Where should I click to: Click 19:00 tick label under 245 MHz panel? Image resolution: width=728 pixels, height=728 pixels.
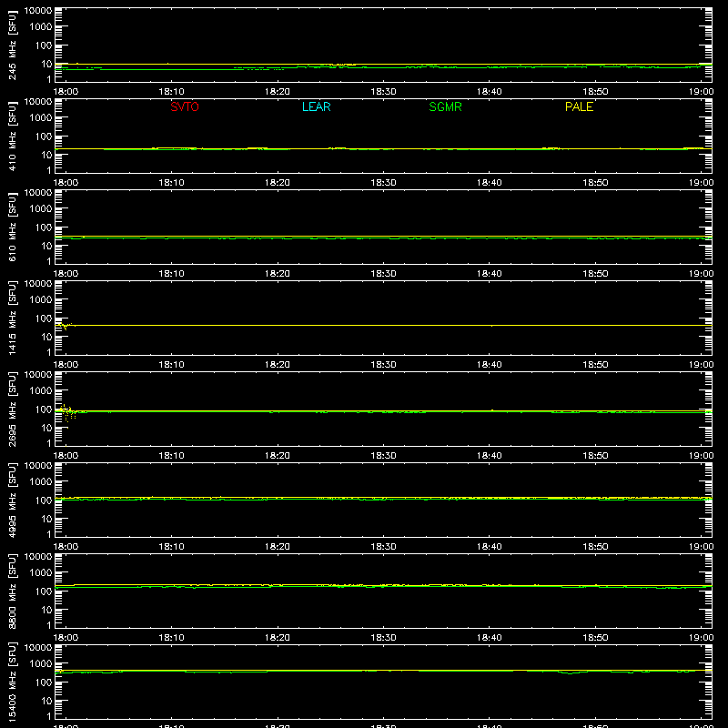pos(701,92)
